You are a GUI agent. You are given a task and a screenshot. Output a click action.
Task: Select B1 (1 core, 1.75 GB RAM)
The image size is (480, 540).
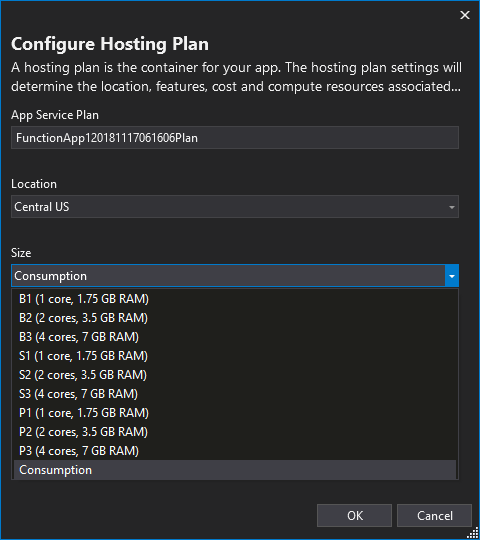[x=235, y=299]
